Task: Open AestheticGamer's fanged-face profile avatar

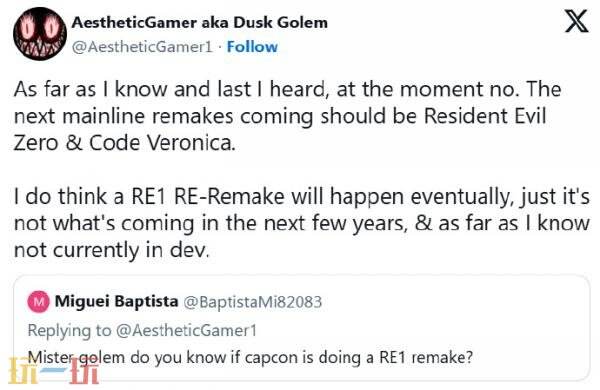Action: tap(40, 34)
